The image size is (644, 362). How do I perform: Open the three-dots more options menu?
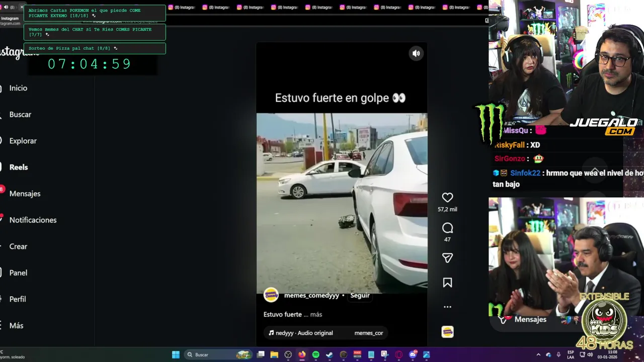coord(447,307)
